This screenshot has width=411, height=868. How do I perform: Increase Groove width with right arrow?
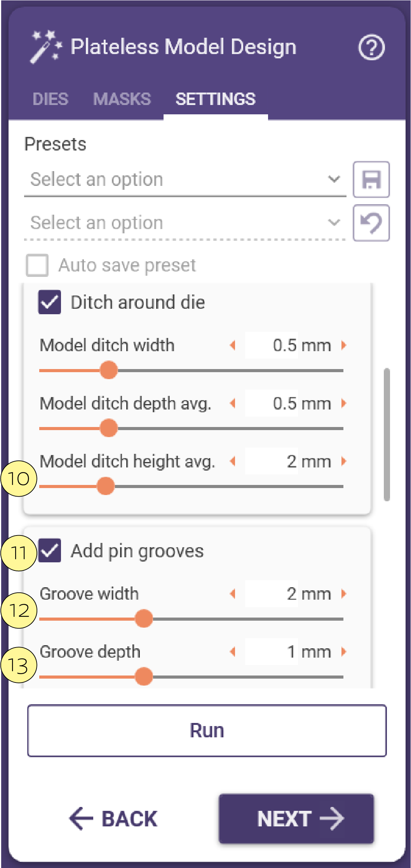tap(343, 594)
